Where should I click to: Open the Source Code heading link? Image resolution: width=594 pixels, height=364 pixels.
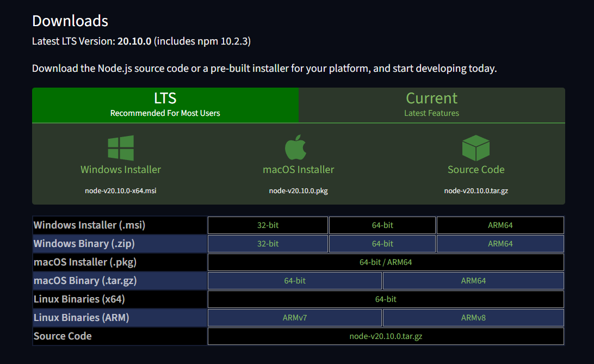(x=476, y=169)
